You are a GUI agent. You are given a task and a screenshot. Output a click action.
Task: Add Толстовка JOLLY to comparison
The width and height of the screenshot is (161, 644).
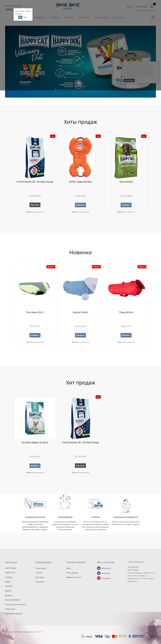click(35, 342)
